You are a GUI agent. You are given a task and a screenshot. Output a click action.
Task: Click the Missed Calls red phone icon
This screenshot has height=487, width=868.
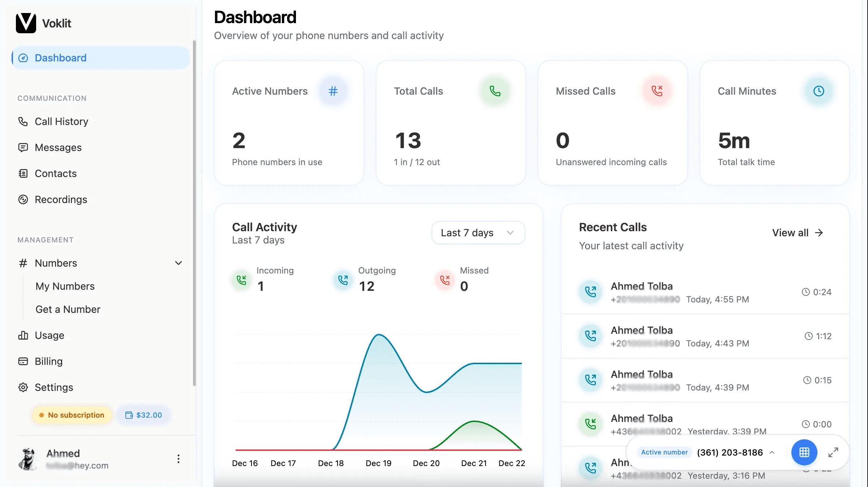point(657,91)
